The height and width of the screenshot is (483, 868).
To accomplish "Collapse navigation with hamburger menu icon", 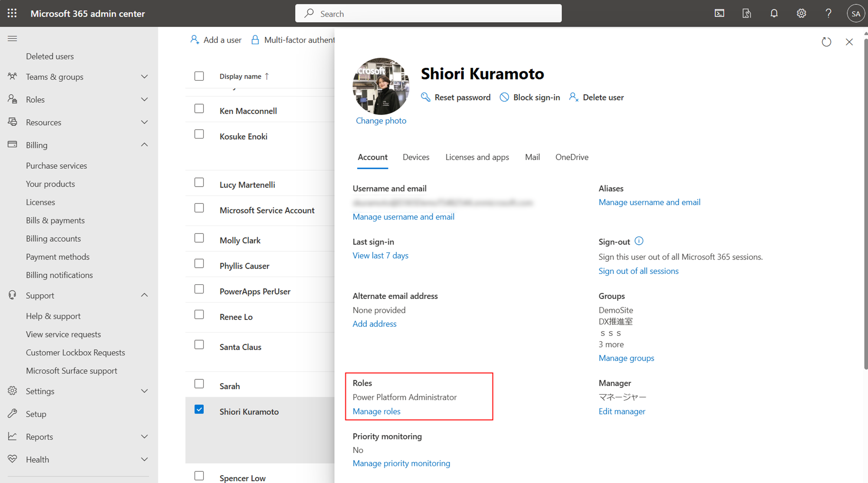I will click(12, 39).
